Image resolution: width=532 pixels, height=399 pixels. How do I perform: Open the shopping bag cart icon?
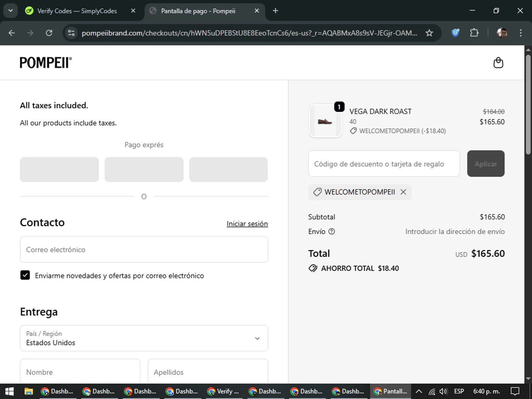point(498,63)
